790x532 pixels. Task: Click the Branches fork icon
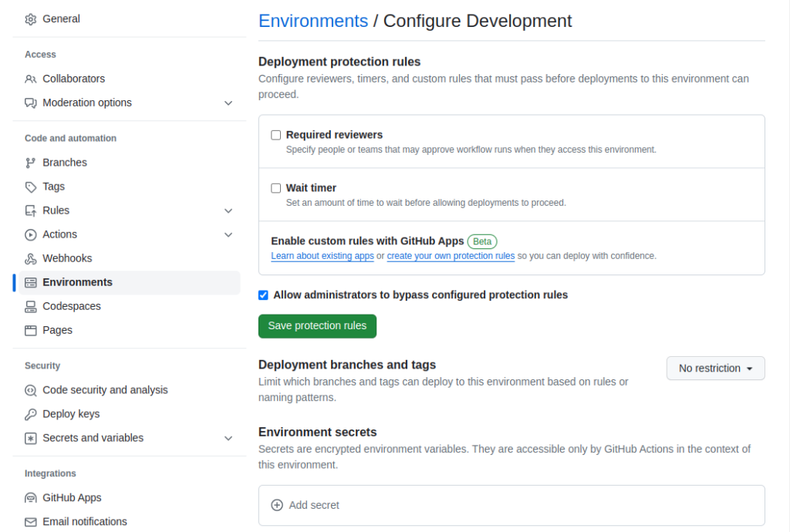point(30,162)
